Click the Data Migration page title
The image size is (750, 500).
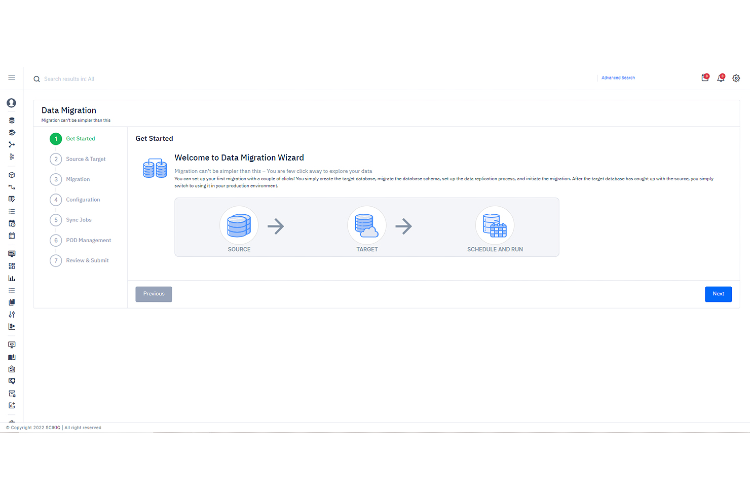(x=69, y=110)
